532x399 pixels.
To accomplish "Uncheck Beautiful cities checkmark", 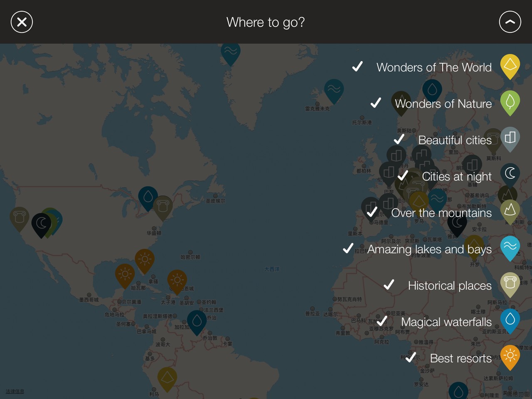I will 399,139.
